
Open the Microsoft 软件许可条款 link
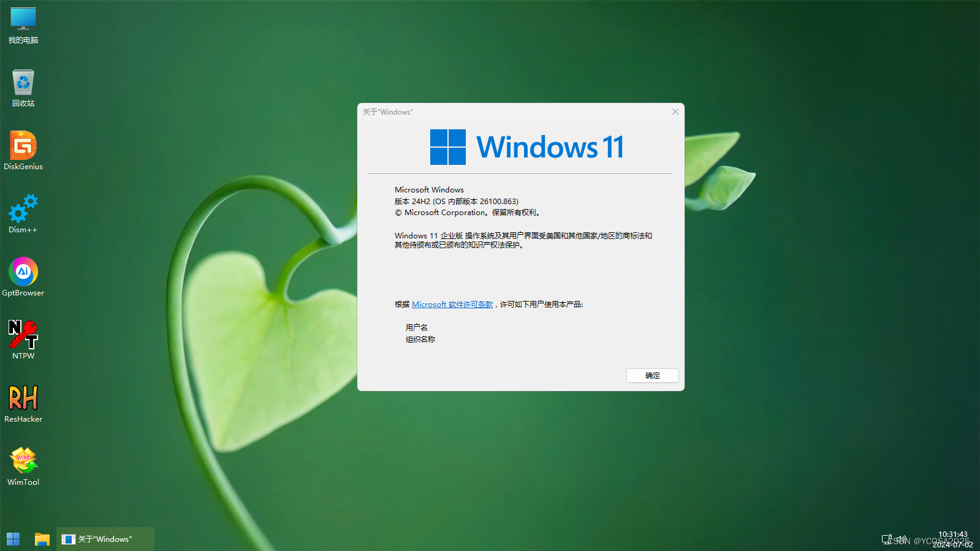click(x=452, y=305)
